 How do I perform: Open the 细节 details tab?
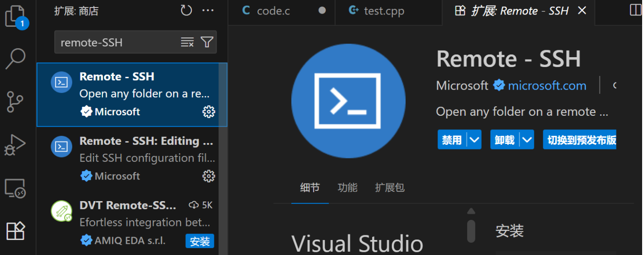pos(310,187)
